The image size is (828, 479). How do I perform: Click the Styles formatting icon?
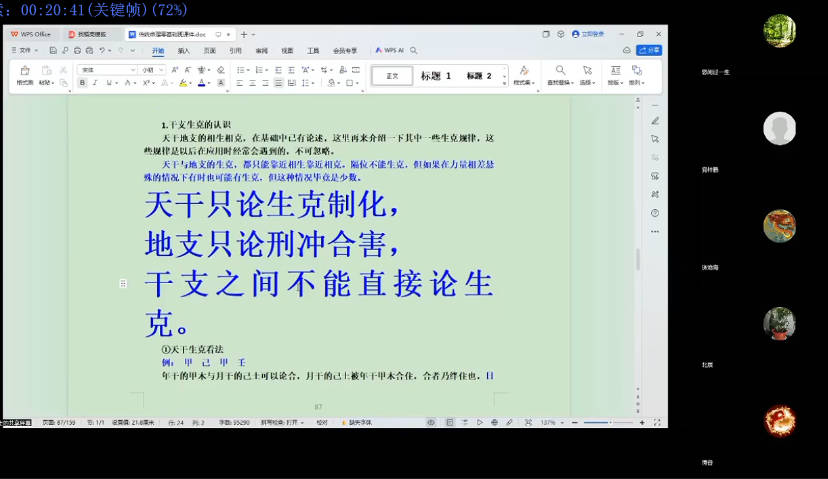click(523, 75)
